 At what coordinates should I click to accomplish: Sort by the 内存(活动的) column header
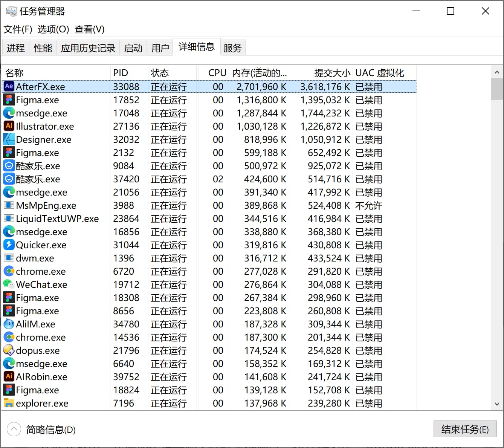pos(259,73)
